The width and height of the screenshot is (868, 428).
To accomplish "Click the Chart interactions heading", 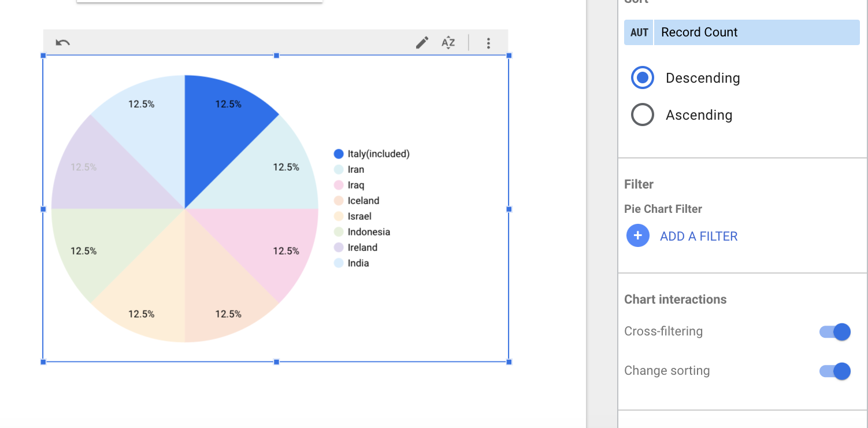I will [675, 300].
